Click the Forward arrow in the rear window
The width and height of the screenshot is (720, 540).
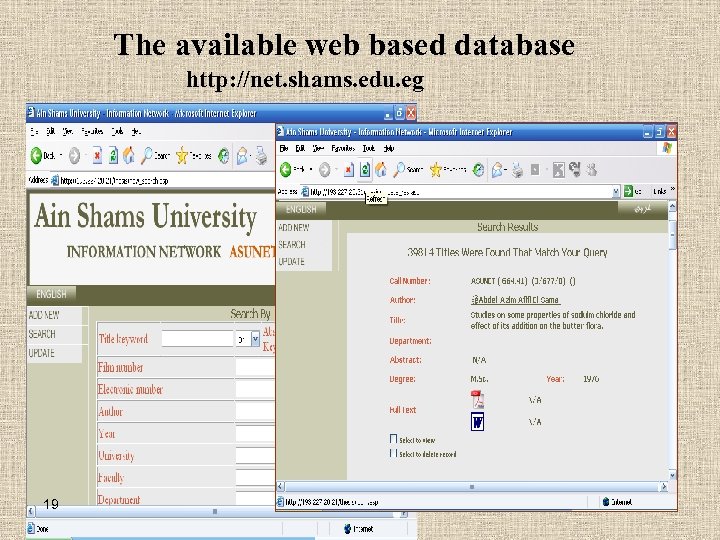[74, 156]
